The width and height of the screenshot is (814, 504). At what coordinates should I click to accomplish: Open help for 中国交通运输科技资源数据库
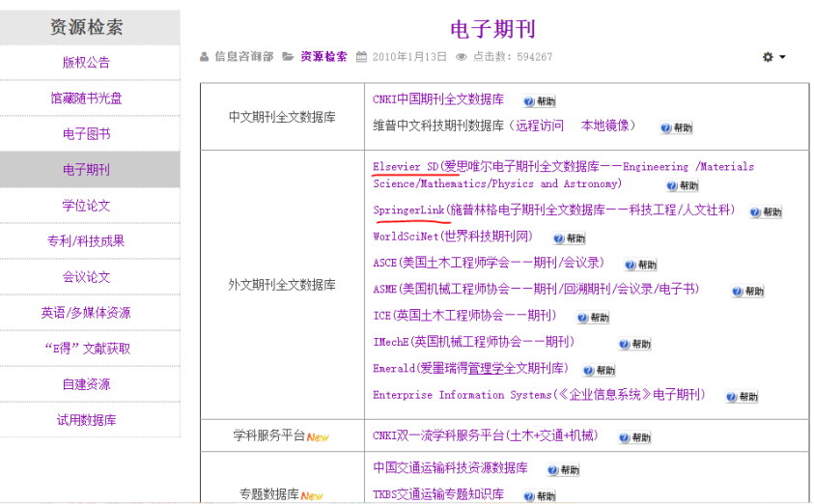[563, 470]
